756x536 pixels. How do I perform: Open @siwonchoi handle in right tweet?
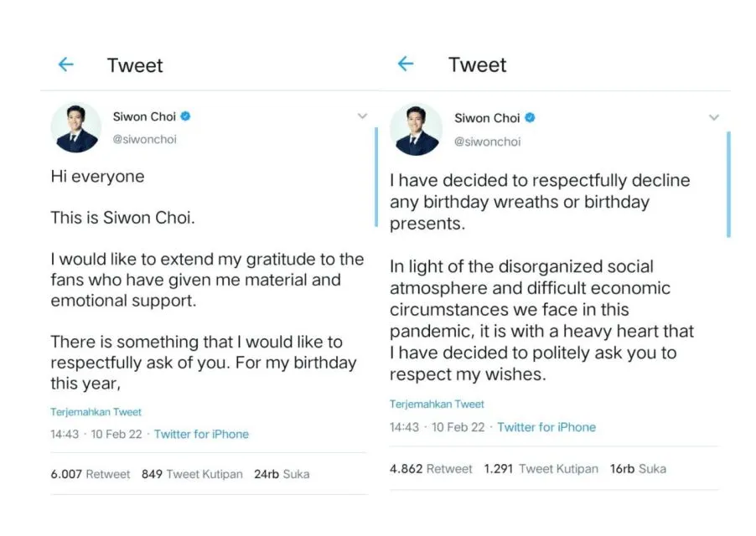point(488,142)
